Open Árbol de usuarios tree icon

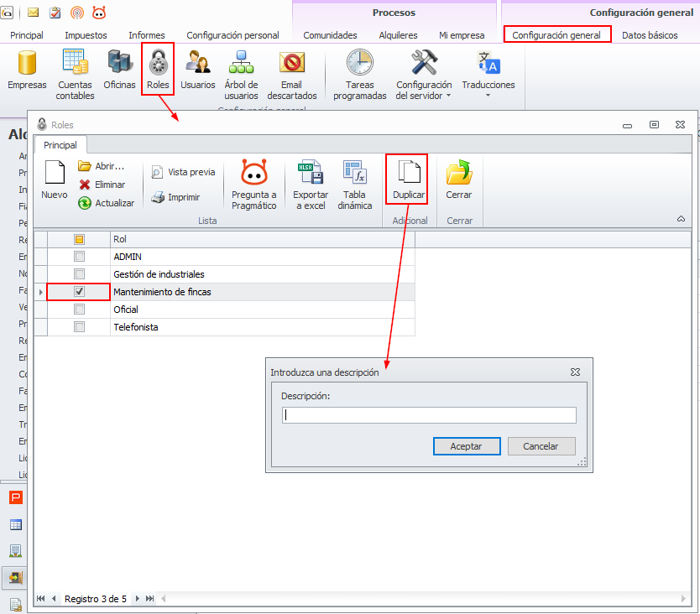(241, 62)
